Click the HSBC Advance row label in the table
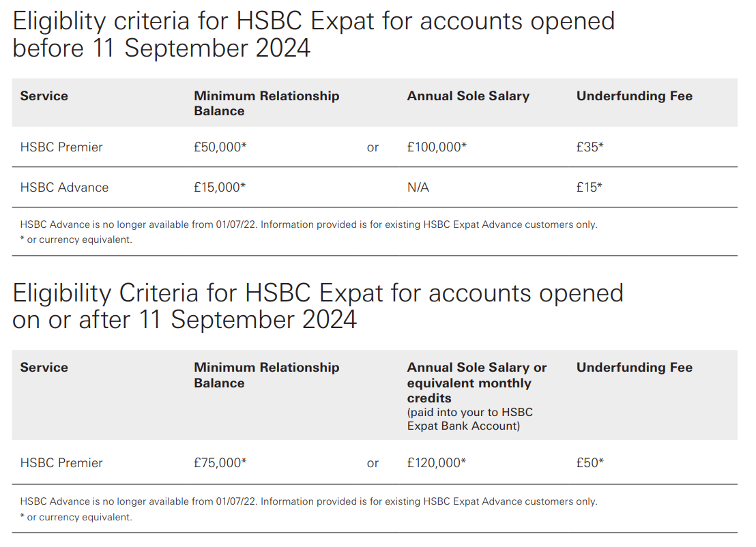 (64, 188)
